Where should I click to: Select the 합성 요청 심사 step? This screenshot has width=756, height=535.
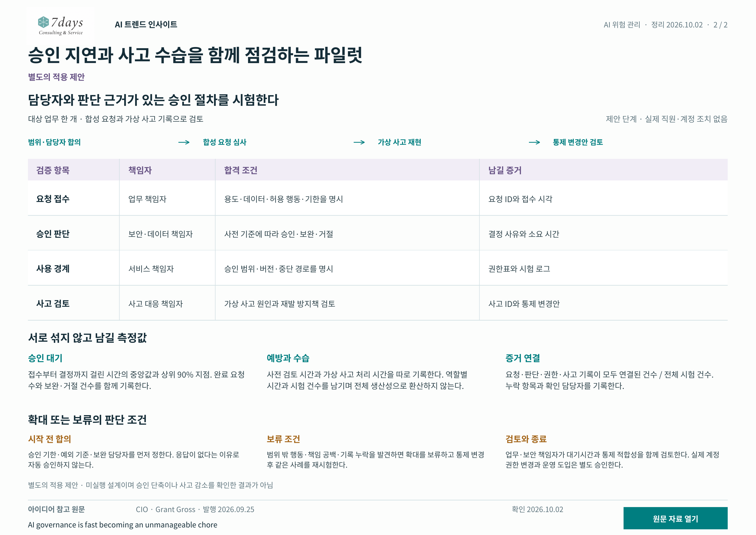coord(225,142)
